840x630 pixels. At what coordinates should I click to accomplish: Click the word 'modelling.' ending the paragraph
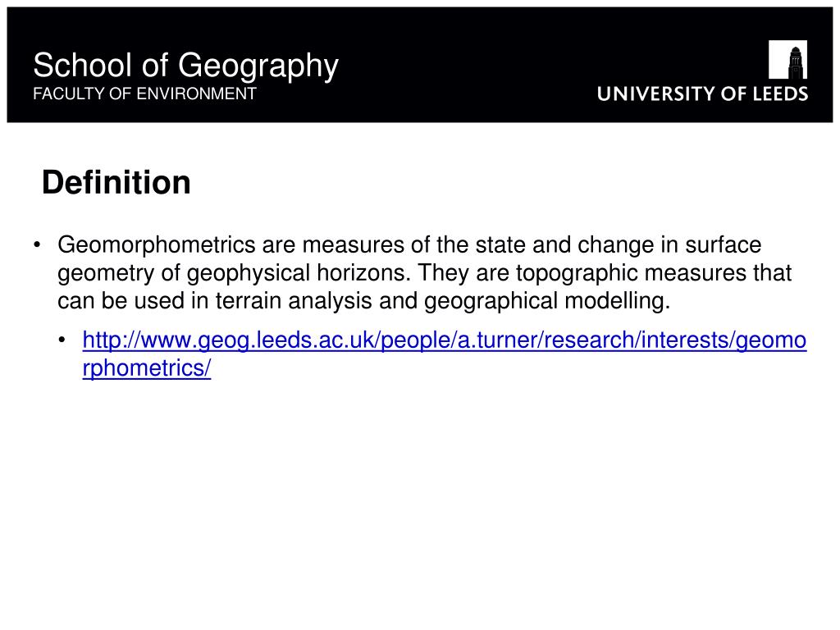617,300
